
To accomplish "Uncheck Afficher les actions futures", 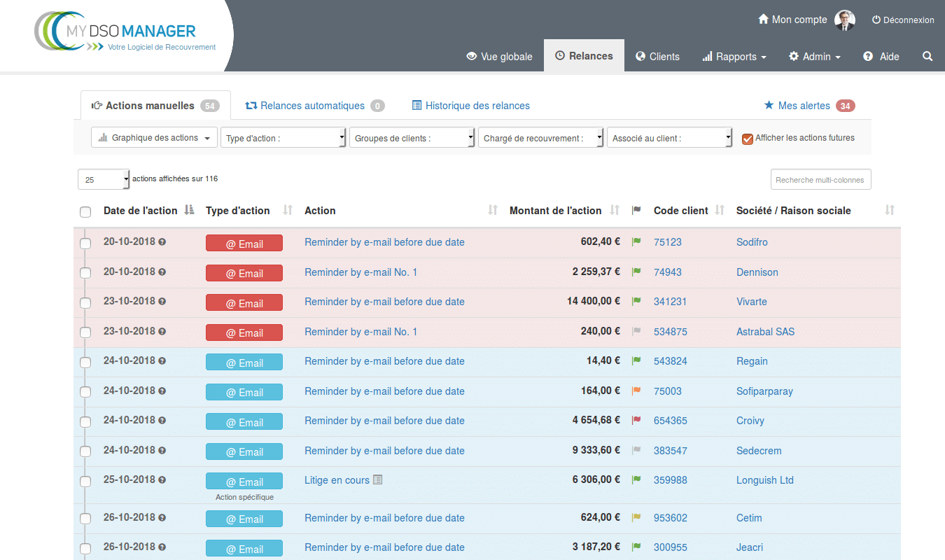I will tap(748, 139).
